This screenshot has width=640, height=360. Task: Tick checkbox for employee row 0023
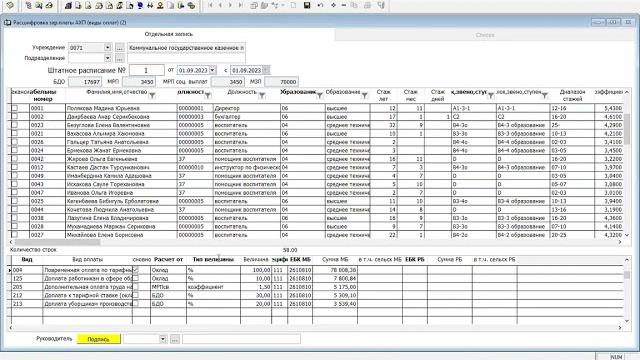(x=15, y=125)
